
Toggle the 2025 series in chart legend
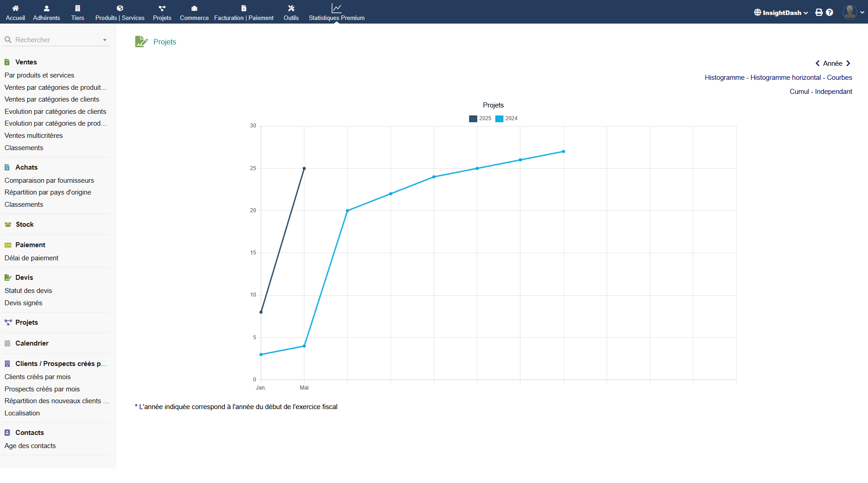[480, 119]
